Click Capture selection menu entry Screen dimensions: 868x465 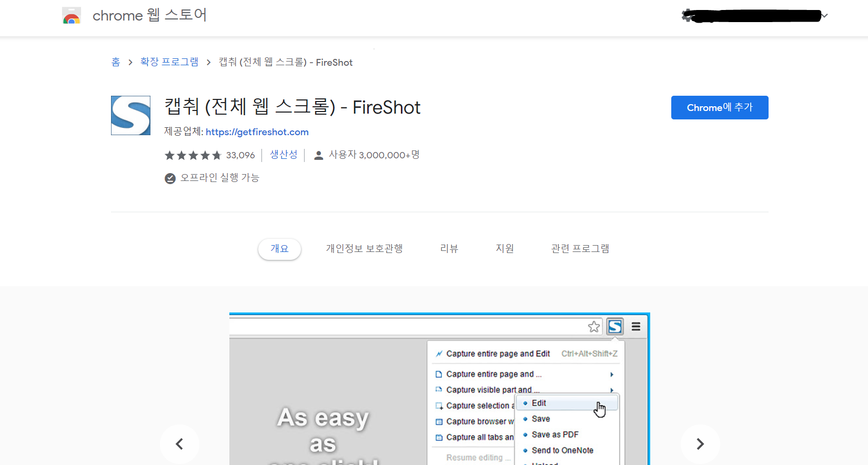[475, 406]
